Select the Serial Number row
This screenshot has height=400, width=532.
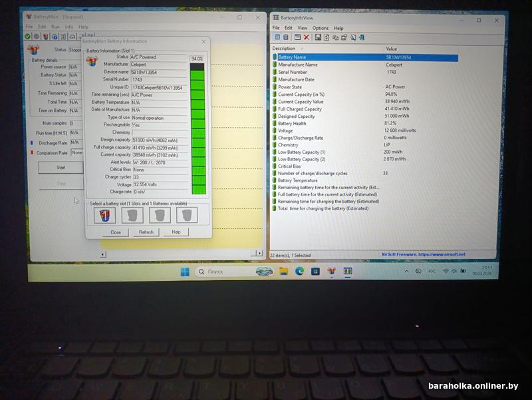pos(365,72)
